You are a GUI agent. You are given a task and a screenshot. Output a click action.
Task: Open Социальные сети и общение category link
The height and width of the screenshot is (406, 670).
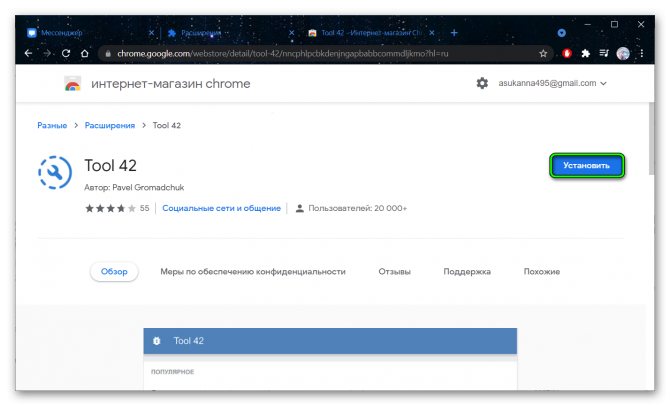[221, 208]
